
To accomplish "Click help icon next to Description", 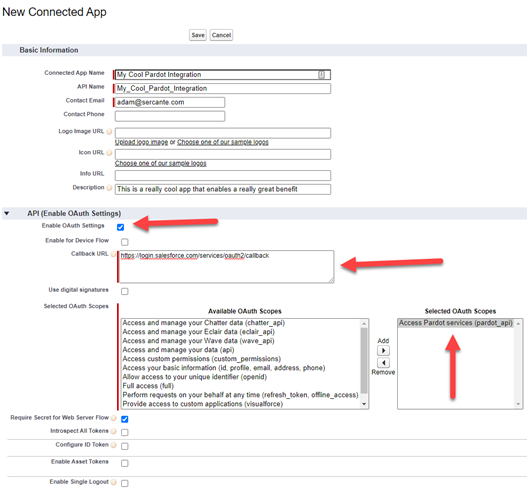I will pos(109,188).
